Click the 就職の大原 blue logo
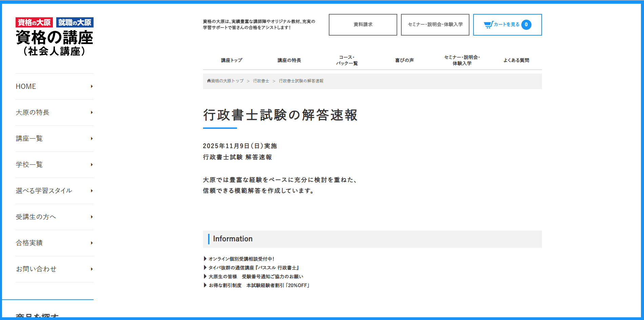The width and height of the screenshot is (644, 320). point(75,22)
